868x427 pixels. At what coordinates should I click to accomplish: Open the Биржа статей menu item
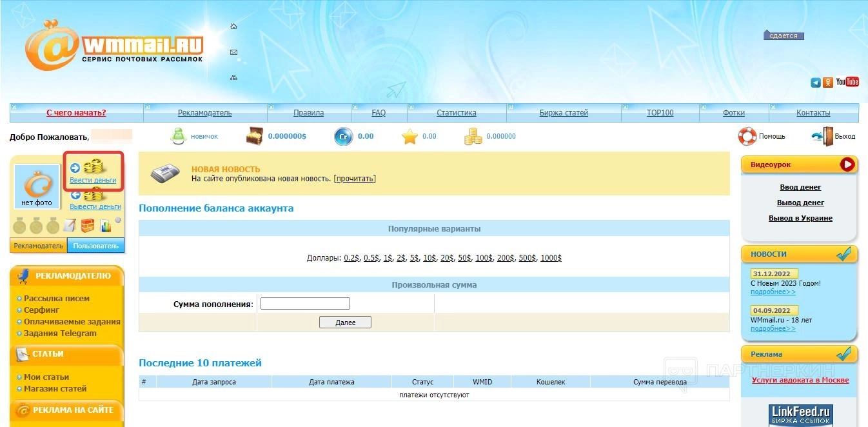564,113
